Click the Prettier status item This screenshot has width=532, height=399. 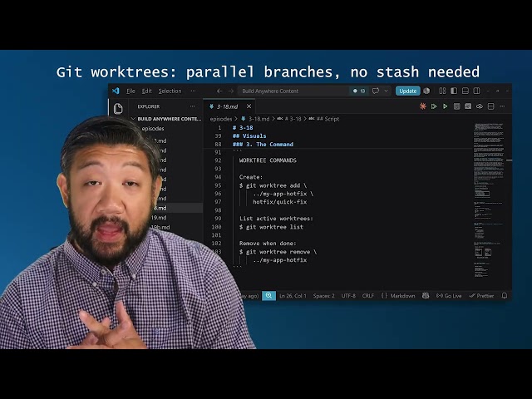(x=481, y=296)
